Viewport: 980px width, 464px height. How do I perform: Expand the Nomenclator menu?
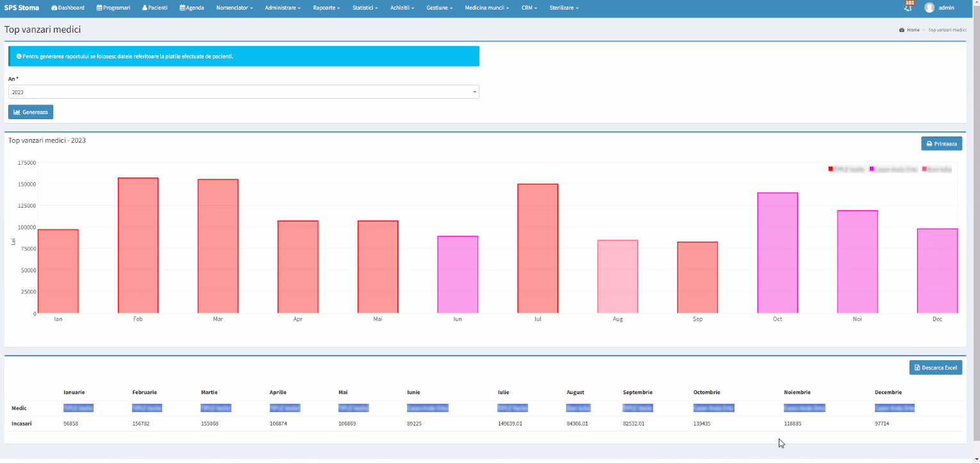point(235,8)
